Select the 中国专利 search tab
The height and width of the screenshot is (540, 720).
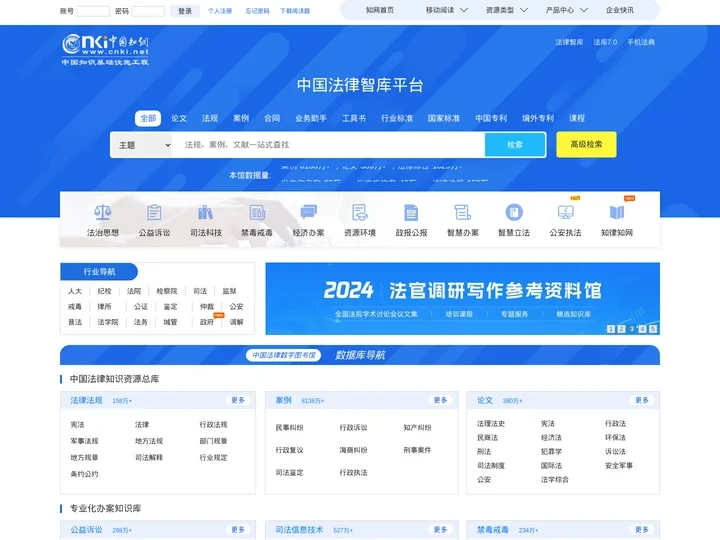pos(491,118)
